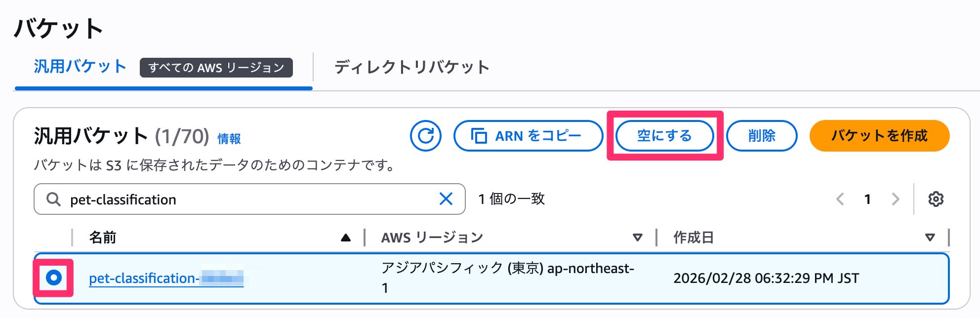This screenshot has width=980, height=318.
Task: Click the copy icon in ARN をコピー
Action: pos(479,136)
